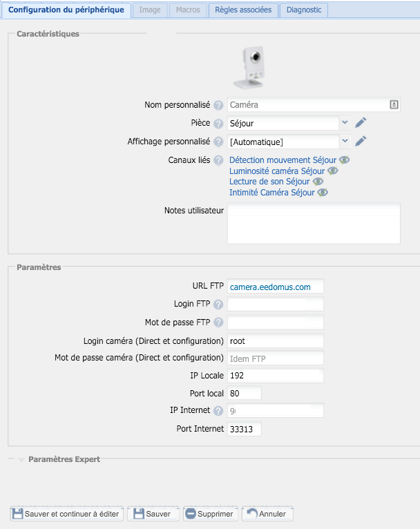Open the Diagnostic tab
This screenshot has height=529, width=420.
304,10
